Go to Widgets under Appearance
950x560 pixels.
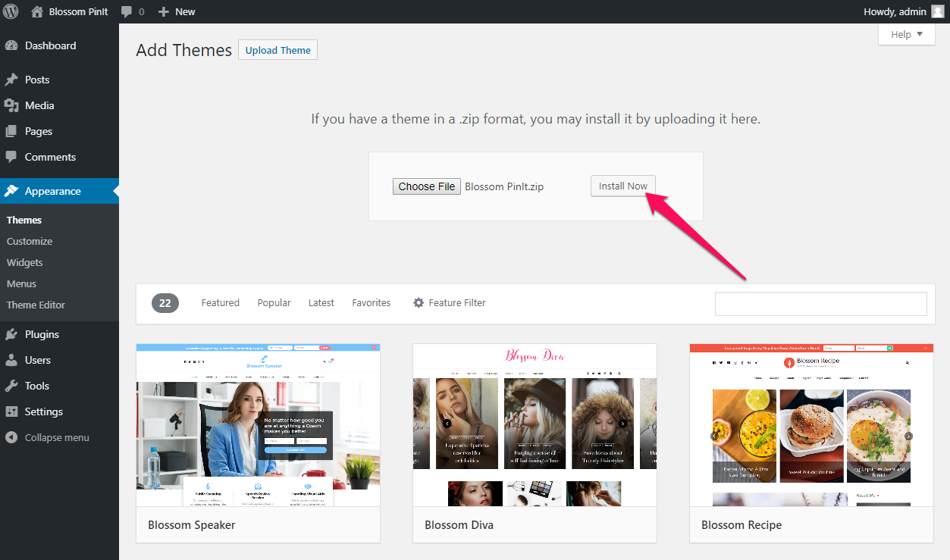click(x=25, y=262)
